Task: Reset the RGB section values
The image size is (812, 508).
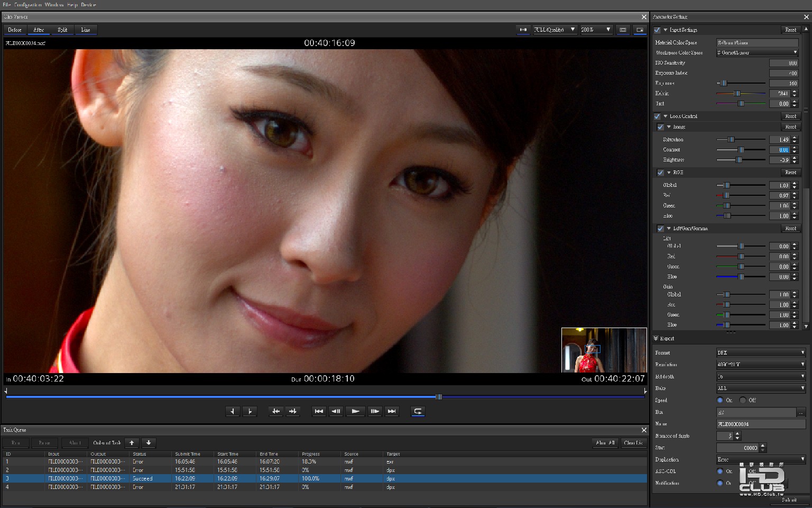Action: (x=790, y=173)
